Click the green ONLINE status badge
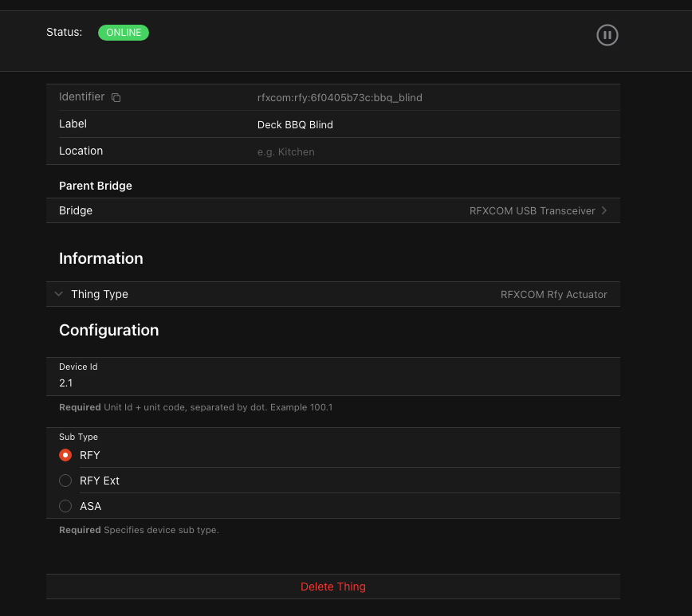Screen dimensions: 692x616 pos(124,33)
